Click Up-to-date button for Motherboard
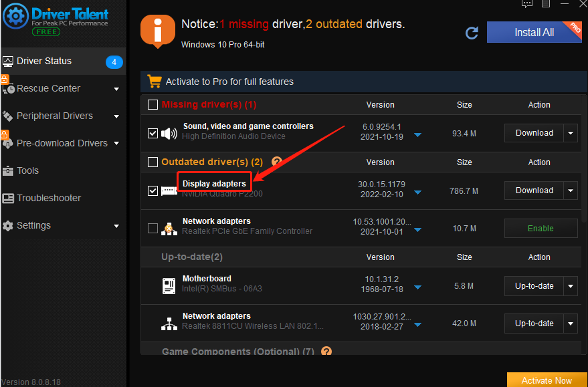 pyautogui.click(x=534, y=286)
